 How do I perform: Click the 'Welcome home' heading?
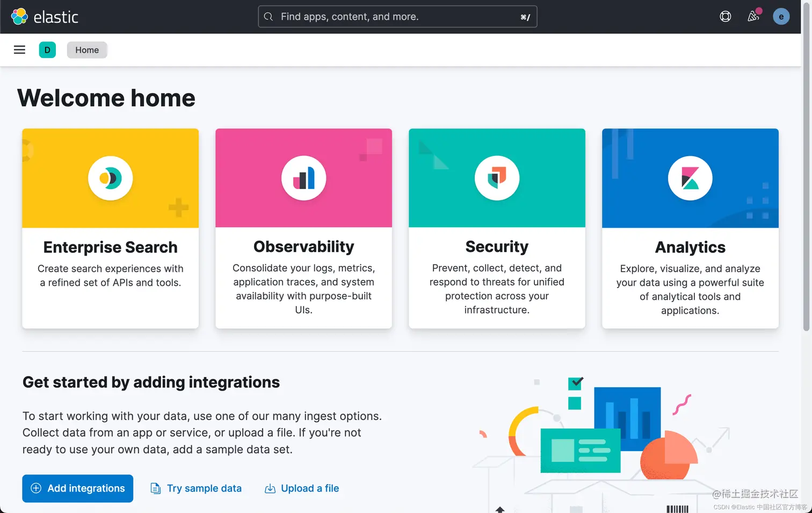pos(106,98)
